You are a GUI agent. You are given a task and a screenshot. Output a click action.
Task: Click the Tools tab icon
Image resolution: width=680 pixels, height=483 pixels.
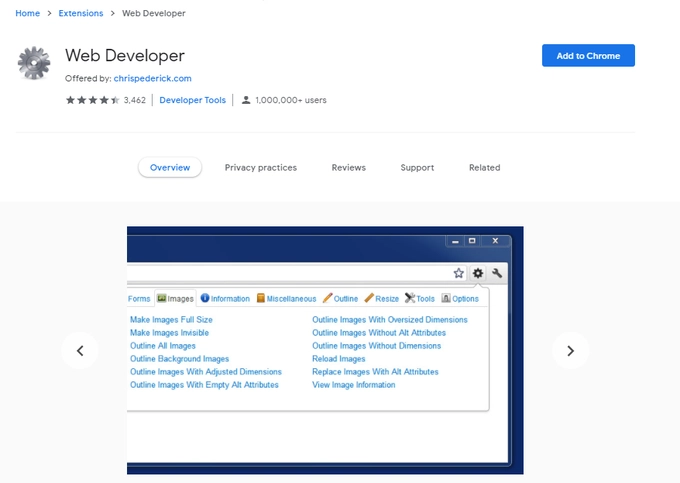point(410,298)
